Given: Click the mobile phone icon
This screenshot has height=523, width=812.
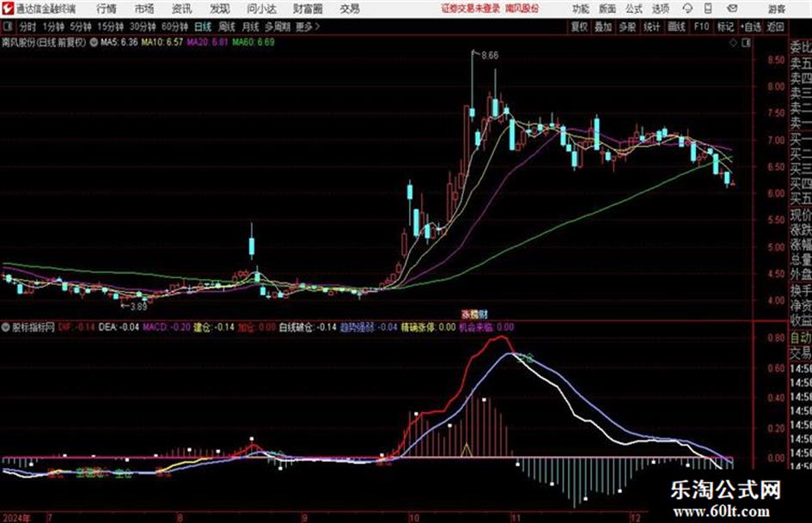Looking at the screenshot, I should tap(708, 9).
